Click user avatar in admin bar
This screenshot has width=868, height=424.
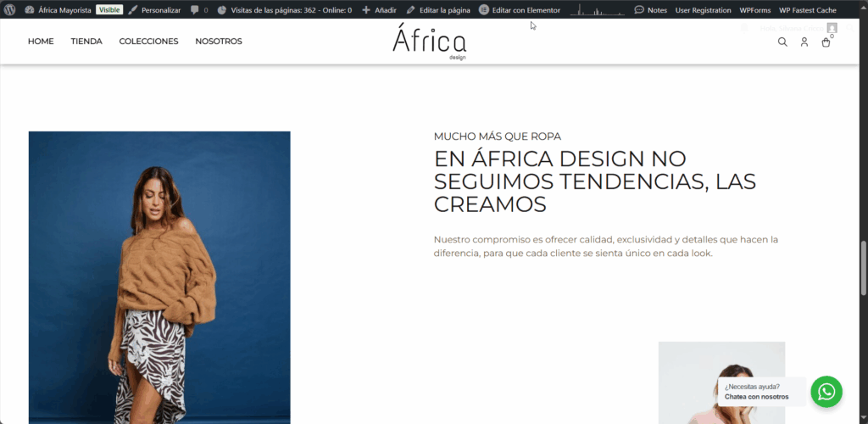(832, 28)
